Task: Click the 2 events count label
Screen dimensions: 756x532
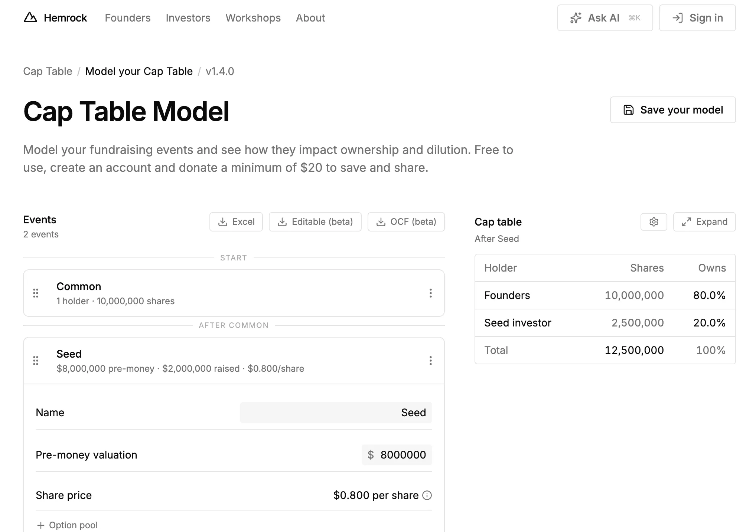Action: click(x=41, y=234)
